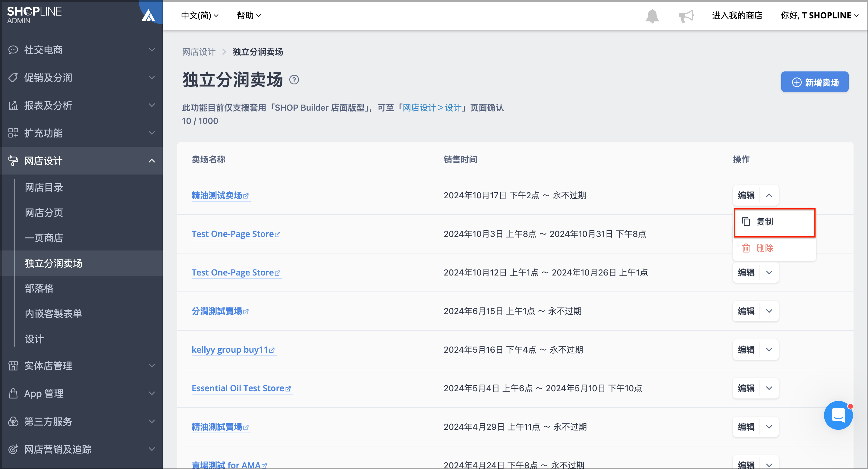Viewport: 868px width, 469px height.
Task: Click the 促销及分润 tag icon
Action: click(x=13, y=77)
